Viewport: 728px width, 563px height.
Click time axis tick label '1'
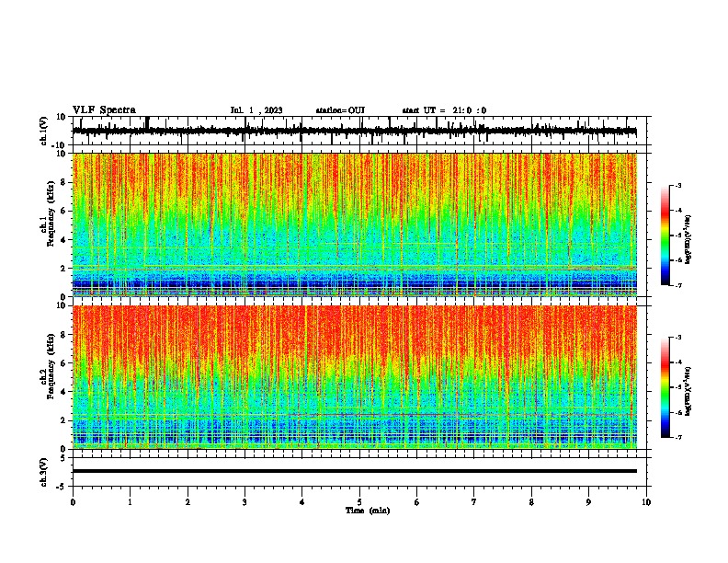[130, 502]
